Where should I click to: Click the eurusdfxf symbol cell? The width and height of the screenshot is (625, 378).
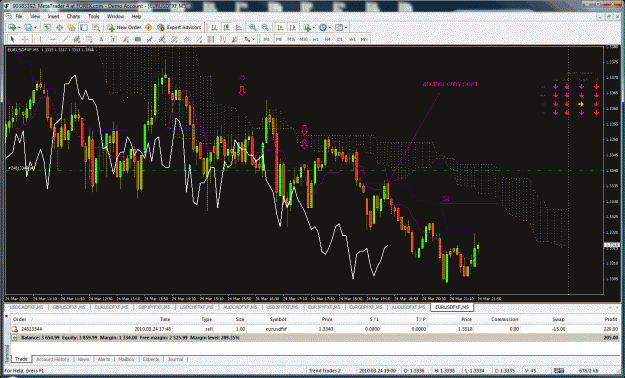click(x=276, y=329)
